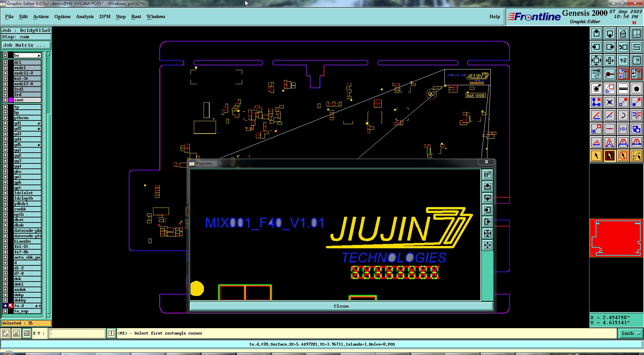Viewport: 644px width, 355px height.
Task: Select the curved arrow rotate tool
Action: (x=623, y=115)
